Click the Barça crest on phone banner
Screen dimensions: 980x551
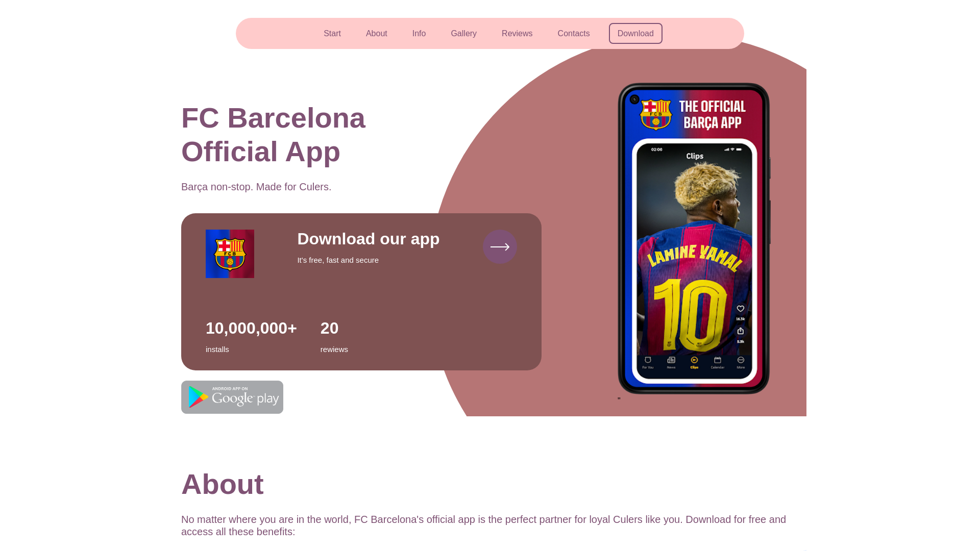[x=655, y=114]
